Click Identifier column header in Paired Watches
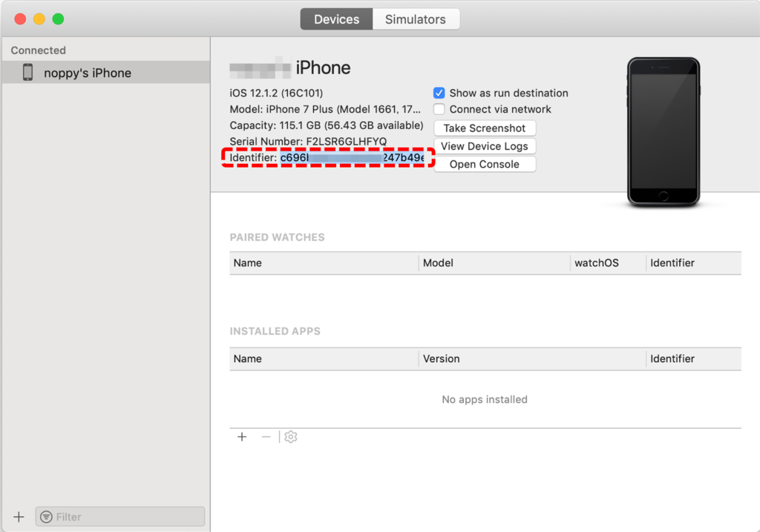 694,263
